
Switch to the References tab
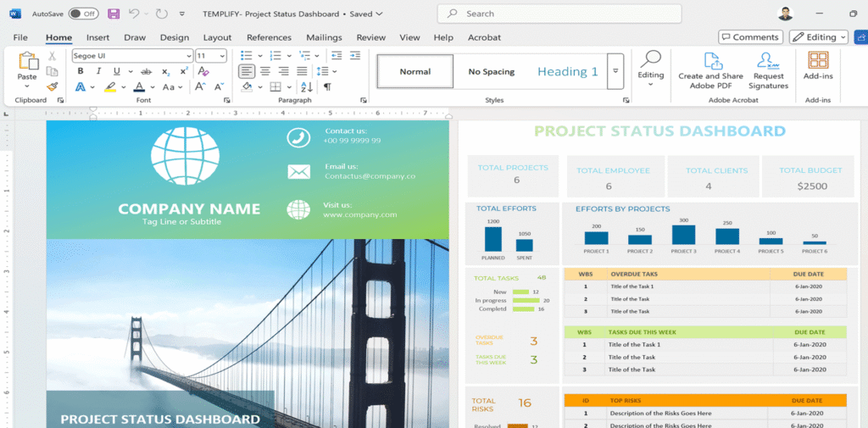coord(269,37)
